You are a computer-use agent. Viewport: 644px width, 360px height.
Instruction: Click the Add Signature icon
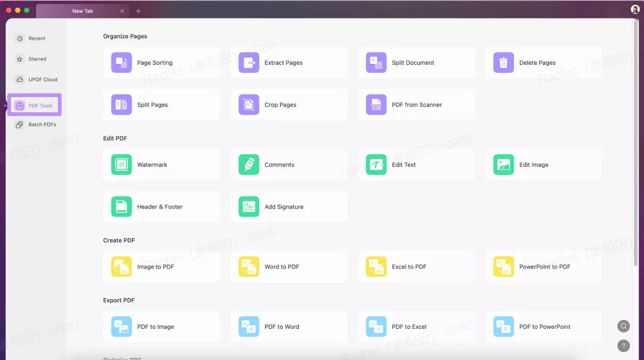point(248,207)
